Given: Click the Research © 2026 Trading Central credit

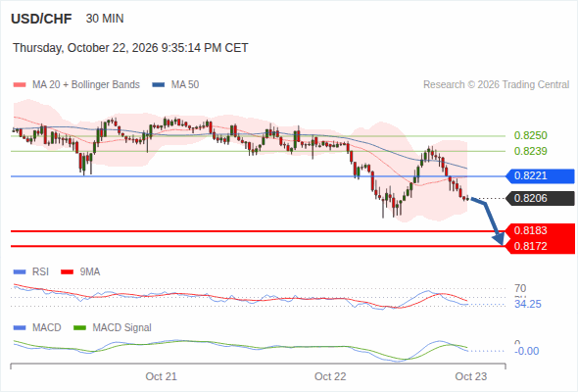Looking at the screenshot, I should click(x=496, y=85).
